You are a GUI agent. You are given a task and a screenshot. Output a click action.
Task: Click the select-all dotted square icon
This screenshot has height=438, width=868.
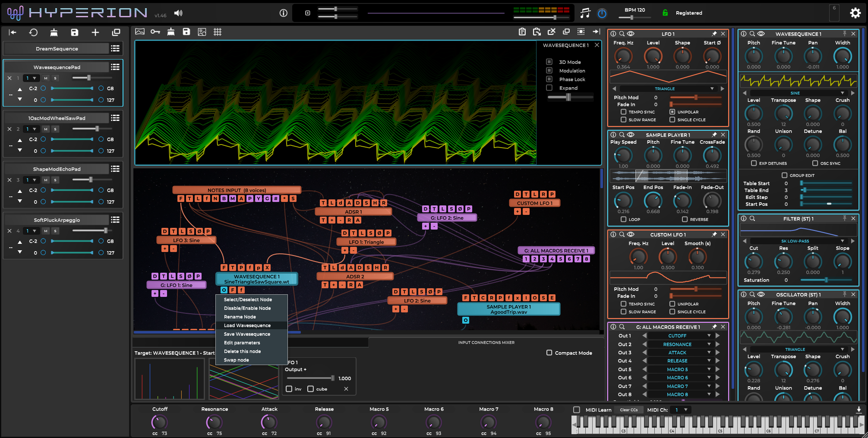coord(581,32)
